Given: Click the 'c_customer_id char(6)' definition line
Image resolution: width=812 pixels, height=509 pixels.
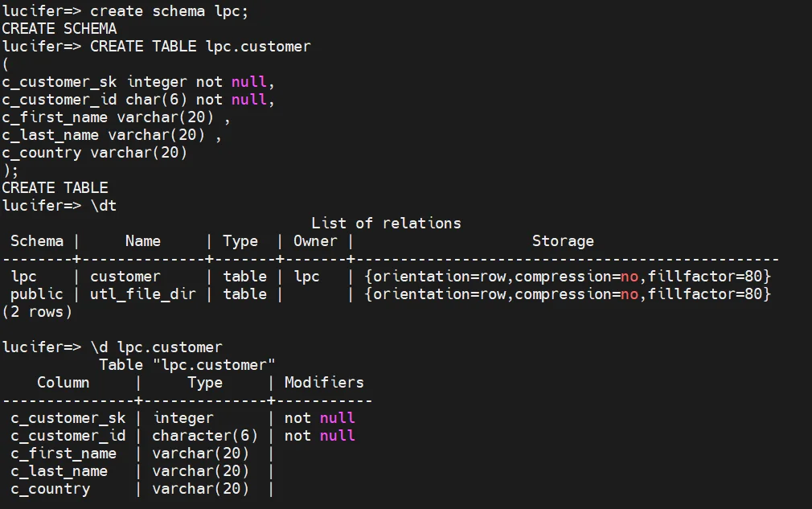Looking at the screenshot, I should click(138, 100).
